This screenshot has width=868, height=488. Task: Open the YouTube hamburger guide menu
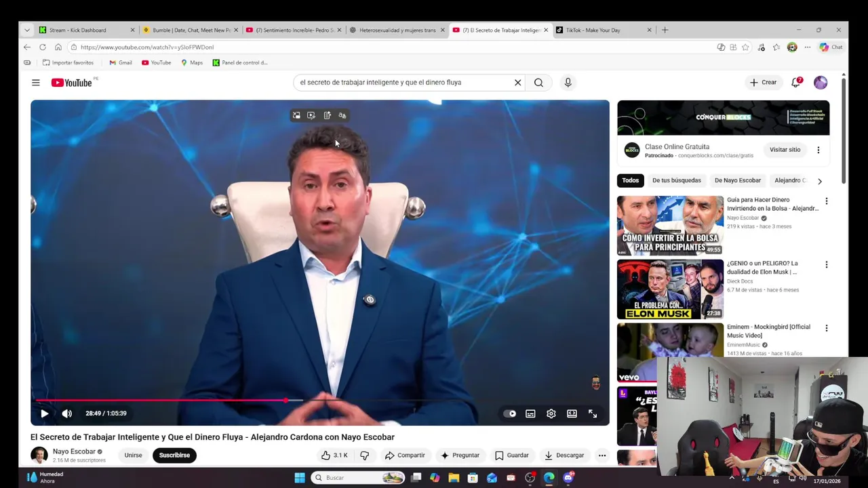click(x=35, y=83)
